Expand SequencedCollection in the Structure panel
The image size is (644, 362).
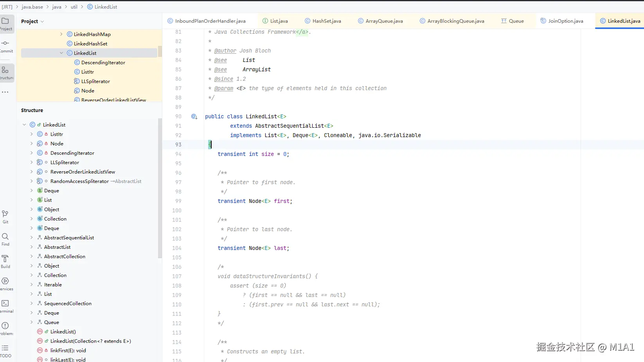[x=32, y=303]
